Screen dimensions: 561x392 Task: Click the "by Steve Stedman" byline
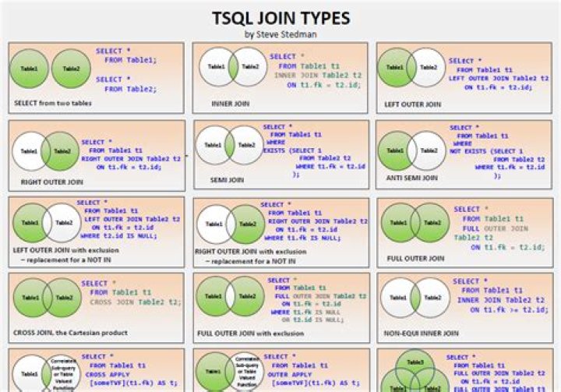[x=280, y=34]
